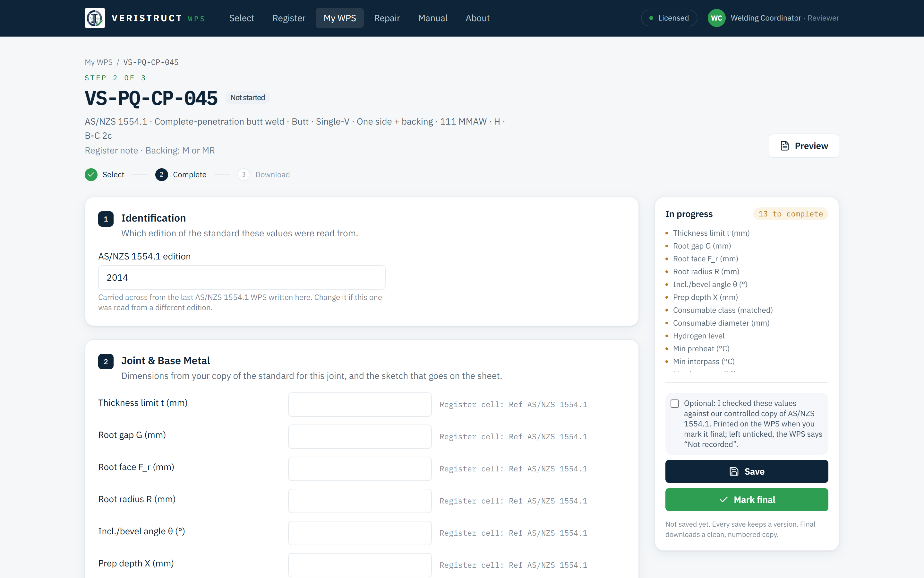Click Register cell text beside Root gap
Viewport: 924px width, 578px height.
tap(513, 437)
